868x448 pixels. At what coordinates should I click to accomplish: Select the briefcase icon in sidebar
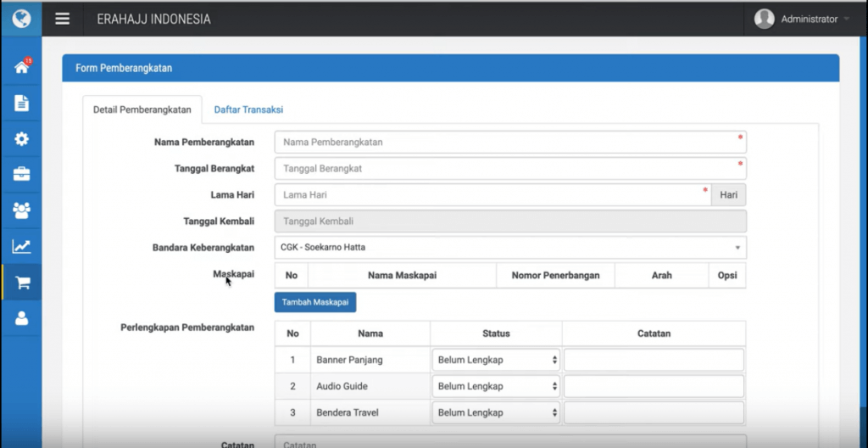(x=21, y=175)
